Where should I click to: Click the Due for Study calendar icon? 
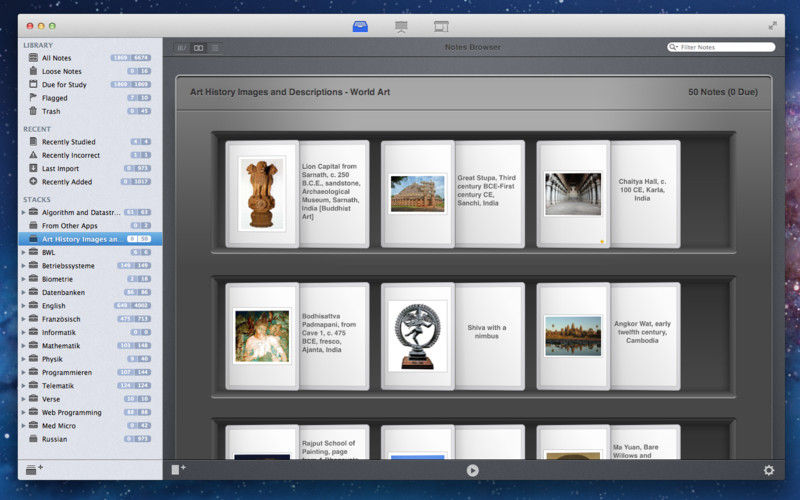pos(33,84)
